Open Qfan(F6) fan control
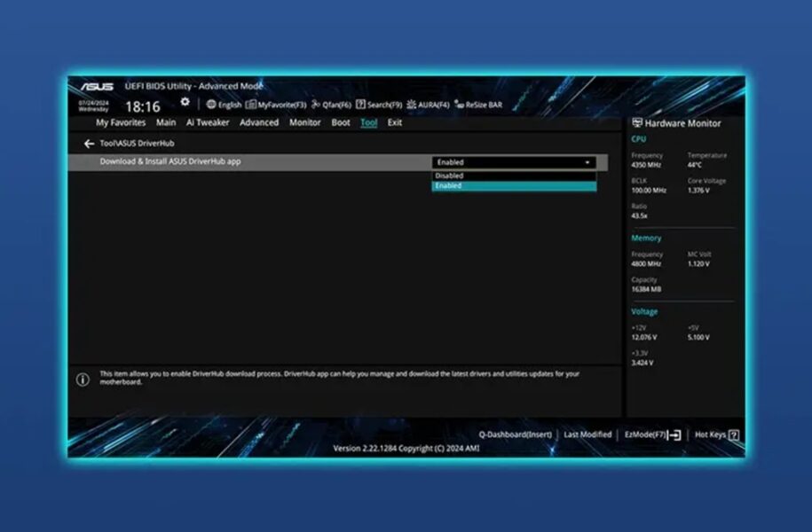 tap(331, 105)
